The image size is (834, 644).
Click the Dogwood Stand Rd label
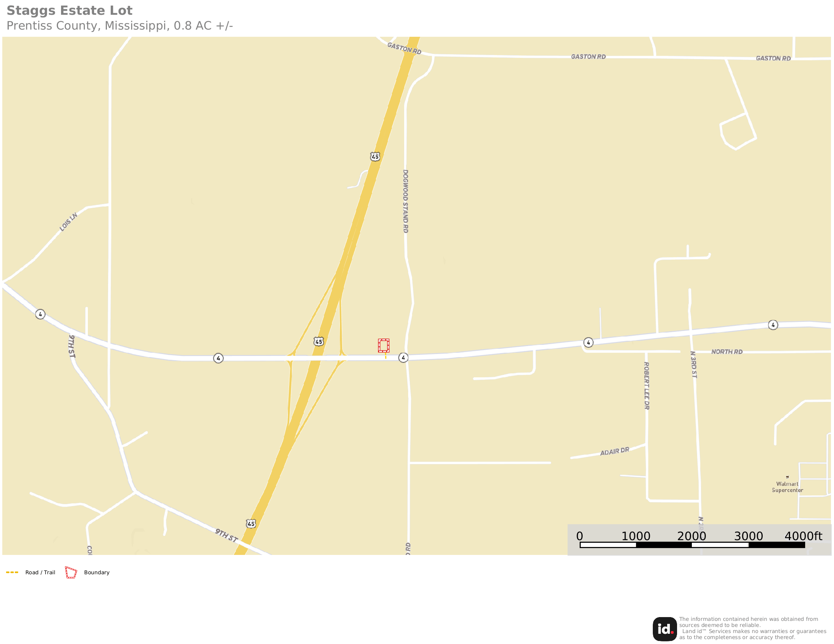pyautogui.click(x=406, y=201)
